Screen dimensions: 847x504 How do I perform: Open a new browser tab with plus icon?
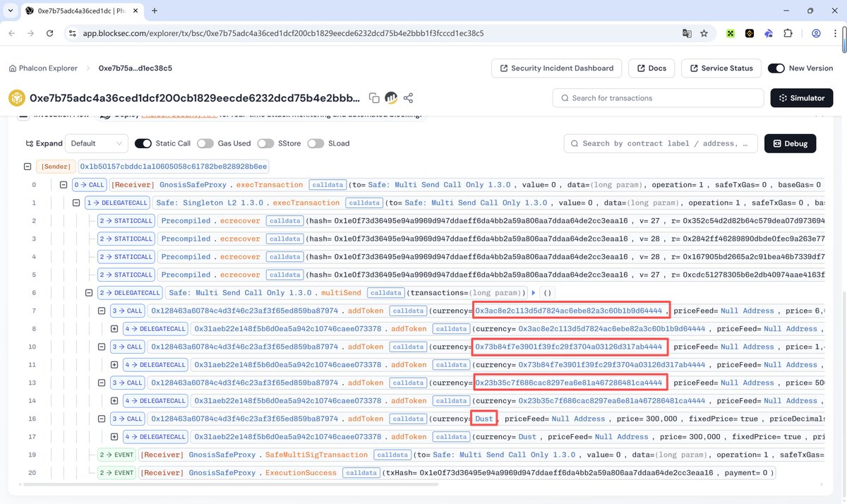(x=155, y=11)
